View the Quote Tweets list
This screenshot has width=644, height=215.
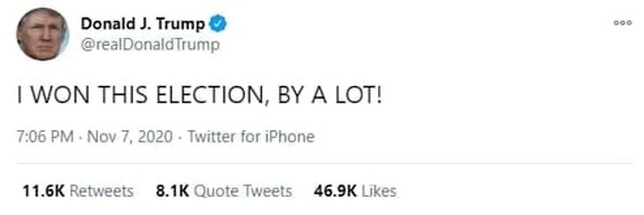click(243, 191)
